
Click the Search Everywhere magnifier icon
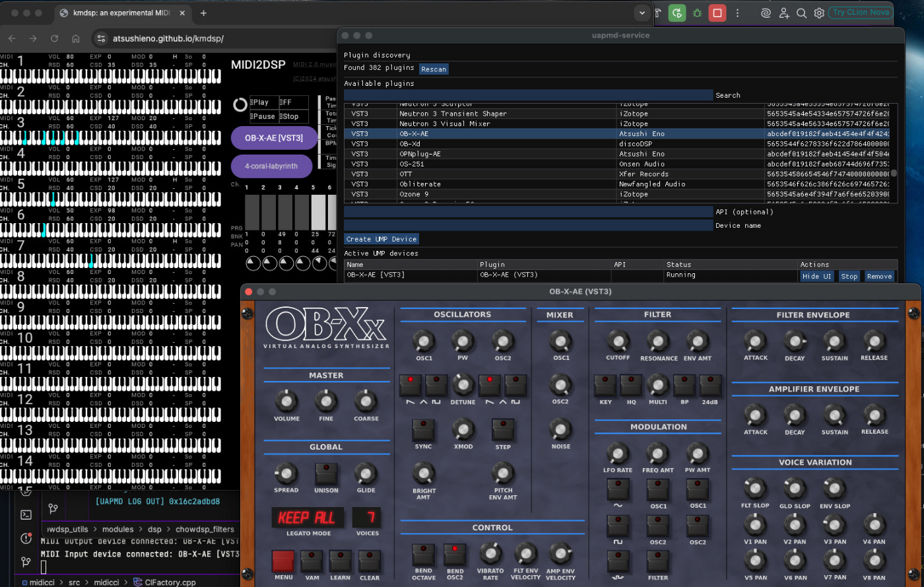coord(801,13)
